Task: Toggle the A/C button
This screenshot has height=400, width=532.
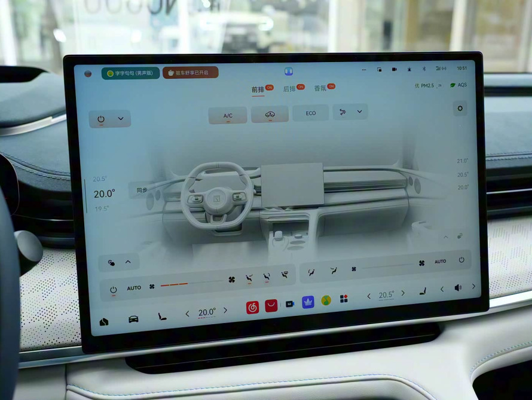Action: [228, 115]
